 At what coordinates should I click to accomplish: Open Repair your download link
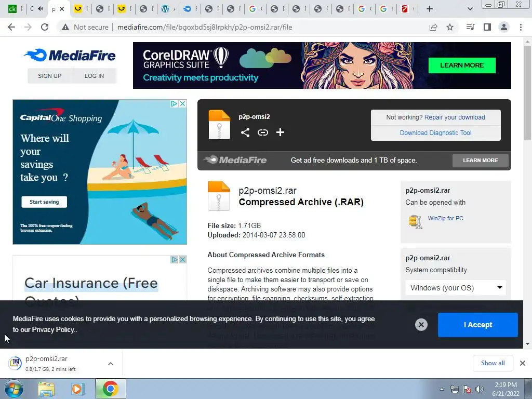[x=455, y=117]
